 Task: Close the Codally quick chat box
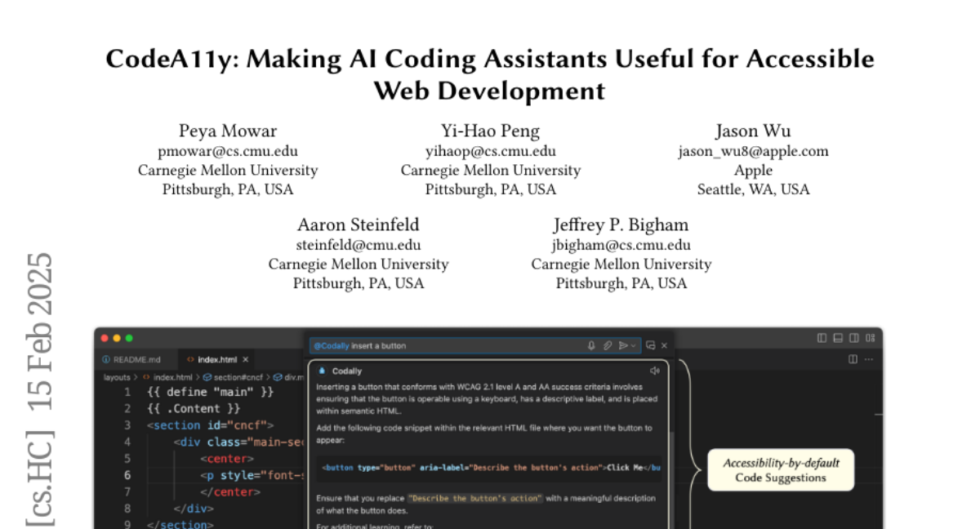click(x=664, y=346)
